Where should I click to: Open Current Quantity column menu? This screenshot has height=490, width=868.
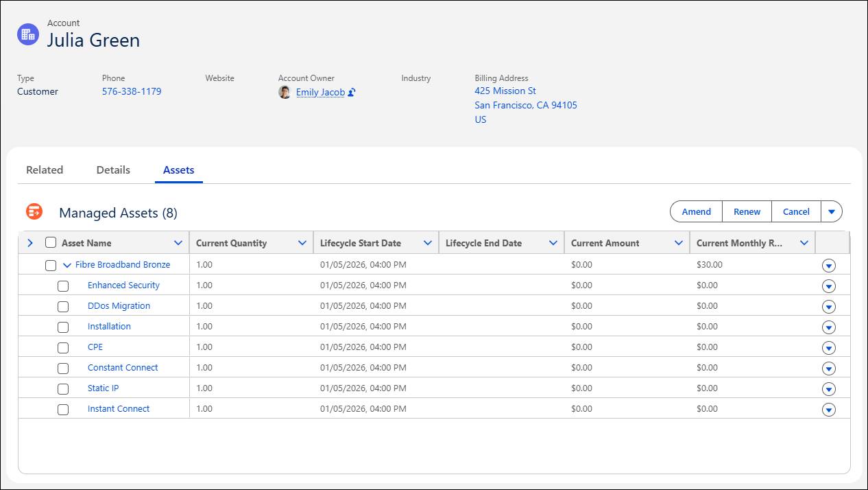click(x=302, y=243)
